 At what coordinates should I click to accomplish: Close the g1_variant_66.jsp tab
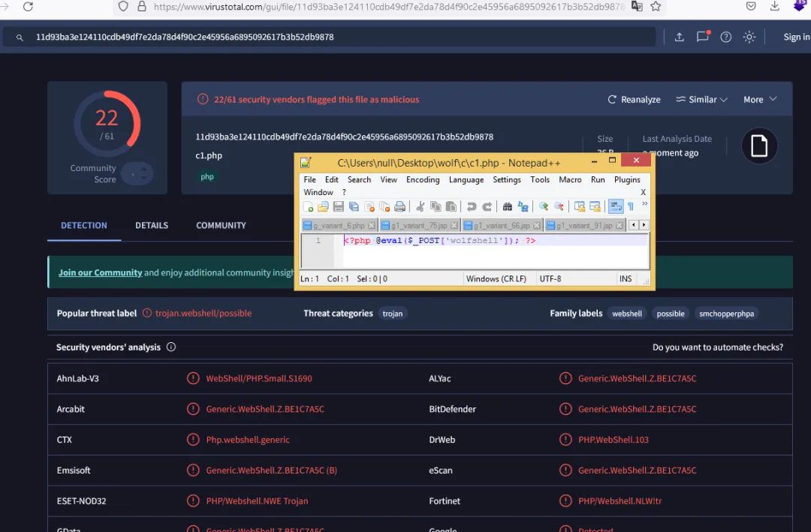point(537,225)
